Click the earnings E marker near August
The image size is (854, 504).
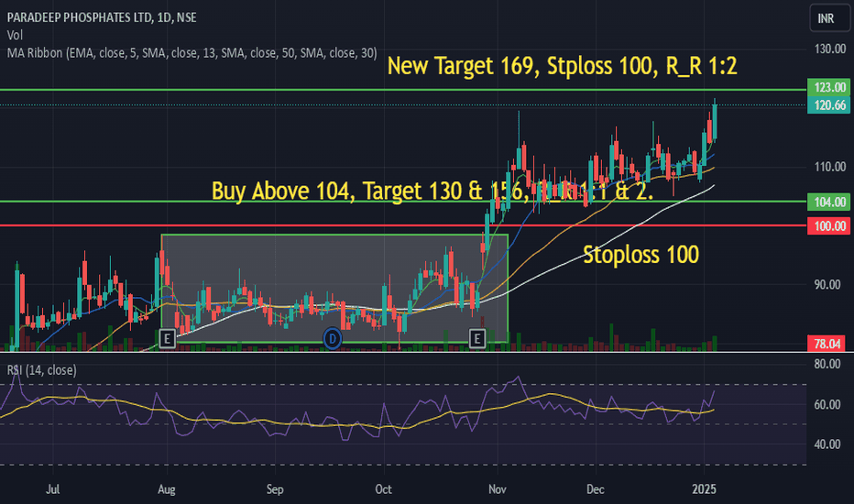pos(167,339)
